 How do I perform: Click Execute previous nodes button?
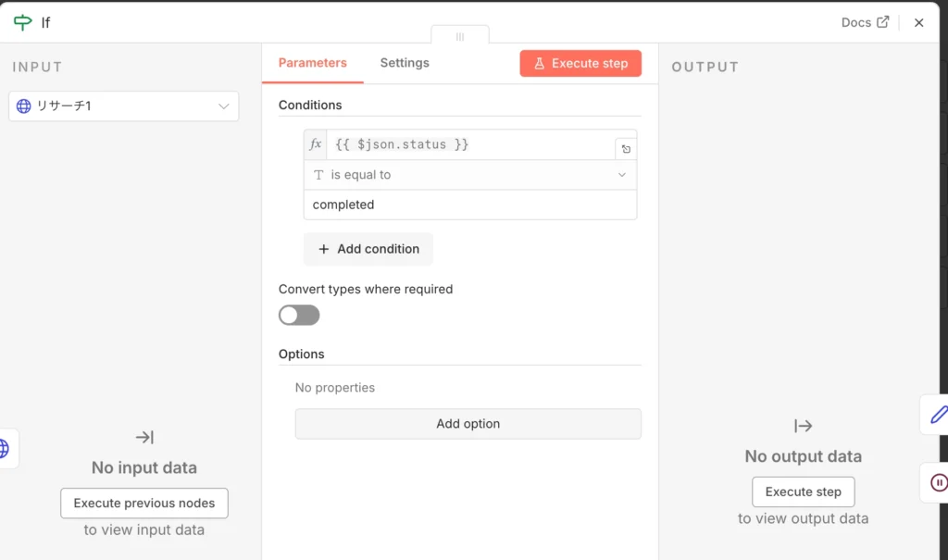144,504
